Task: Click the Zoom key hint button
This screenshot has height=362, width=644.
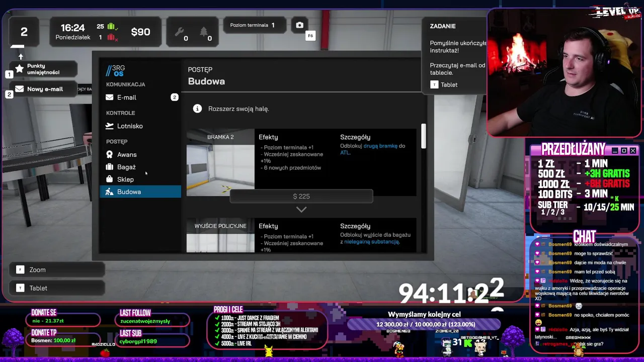Action: 57,270
